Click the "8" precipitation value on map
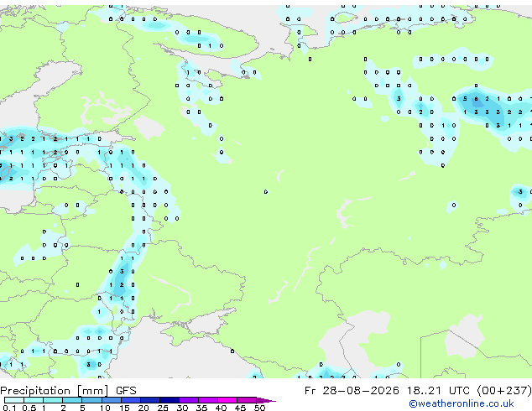Screen dimensions: 532x411 (x=476, y=99)
